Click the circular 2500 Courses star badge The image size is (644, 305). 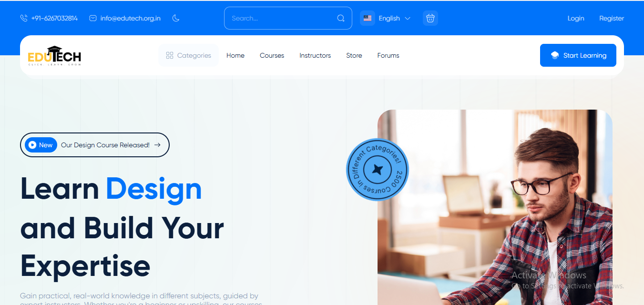377,169
